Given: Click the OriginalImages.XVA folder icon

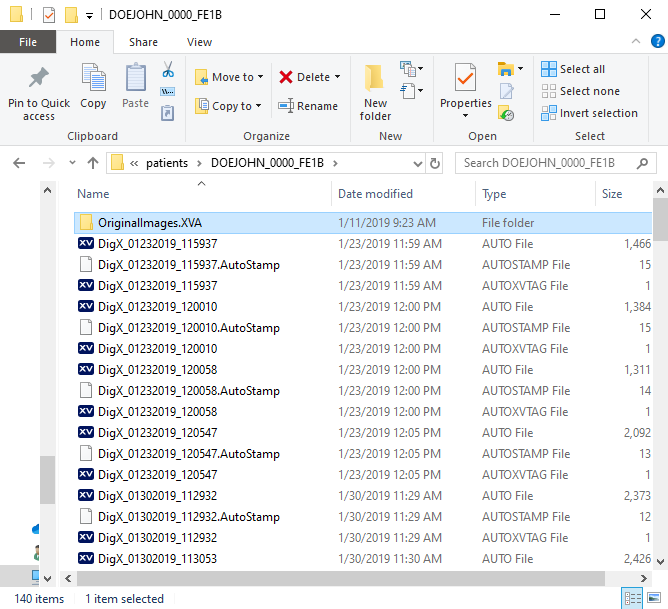Looking at the screenshot, I should (x=86, y=223).
